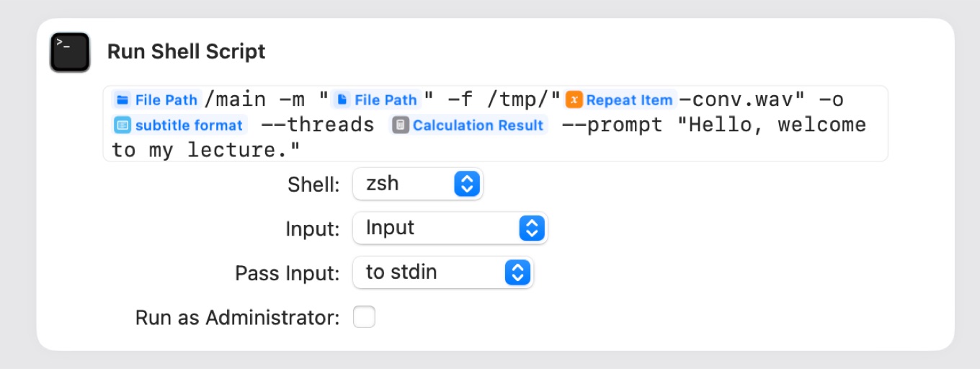980x369 pixels.
Task: Open the Shell dropdown showing zsh
Action: 417,184
